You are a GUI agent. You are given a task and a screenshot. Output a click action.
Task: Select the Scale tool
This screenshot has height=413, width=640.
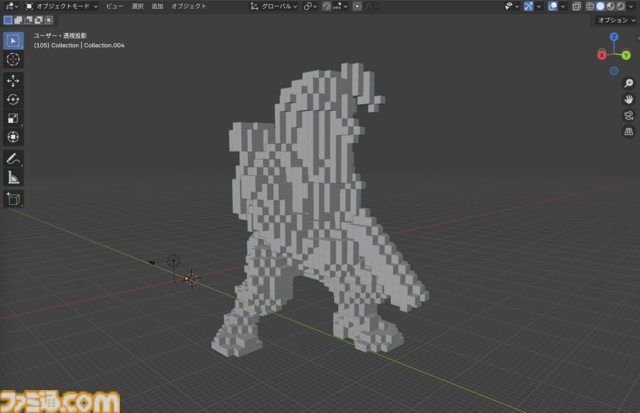pos(13,118)
